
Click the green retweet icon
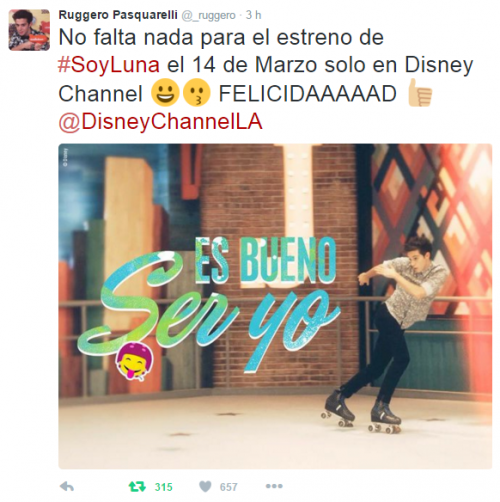[137, 487]
